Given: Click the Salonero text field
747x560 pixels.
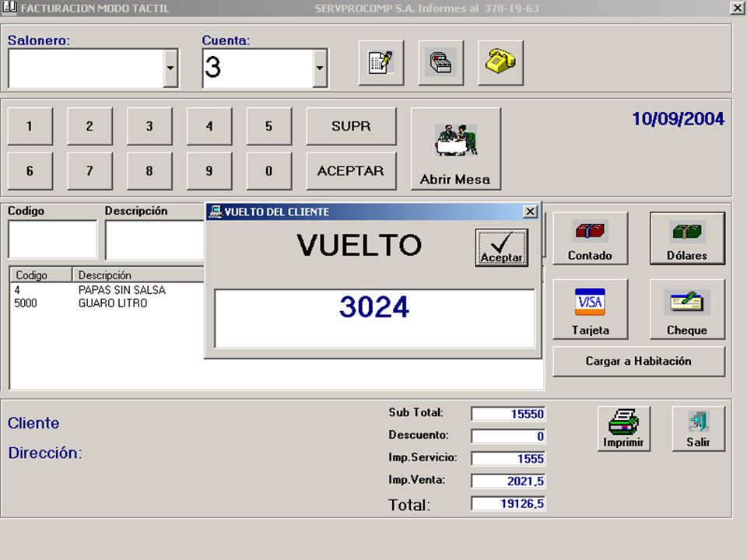Looking at the screenshot, I should tap(86, 68).
